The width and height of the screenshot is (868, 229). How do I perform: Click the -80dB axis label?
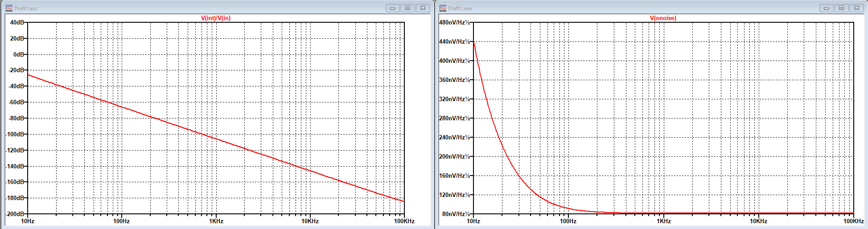click(x=16, y=118)
